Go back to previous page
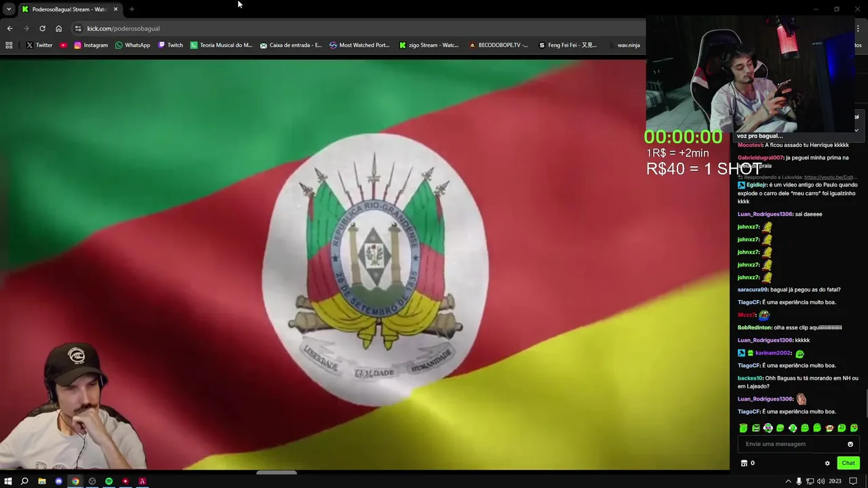The height and width of the screenshot is (488, 868). point(9,28)
